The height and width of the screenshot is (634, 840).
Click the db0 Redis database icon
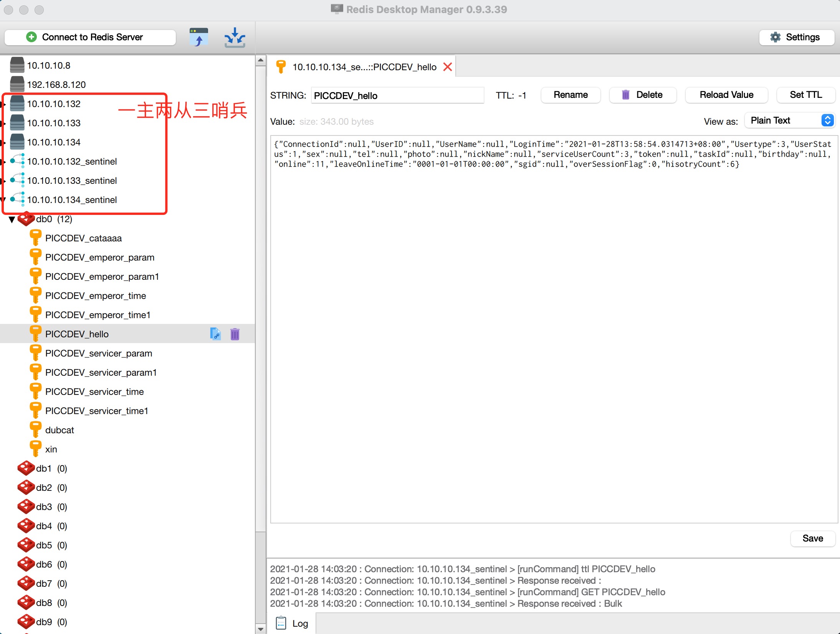click(26, 219)
